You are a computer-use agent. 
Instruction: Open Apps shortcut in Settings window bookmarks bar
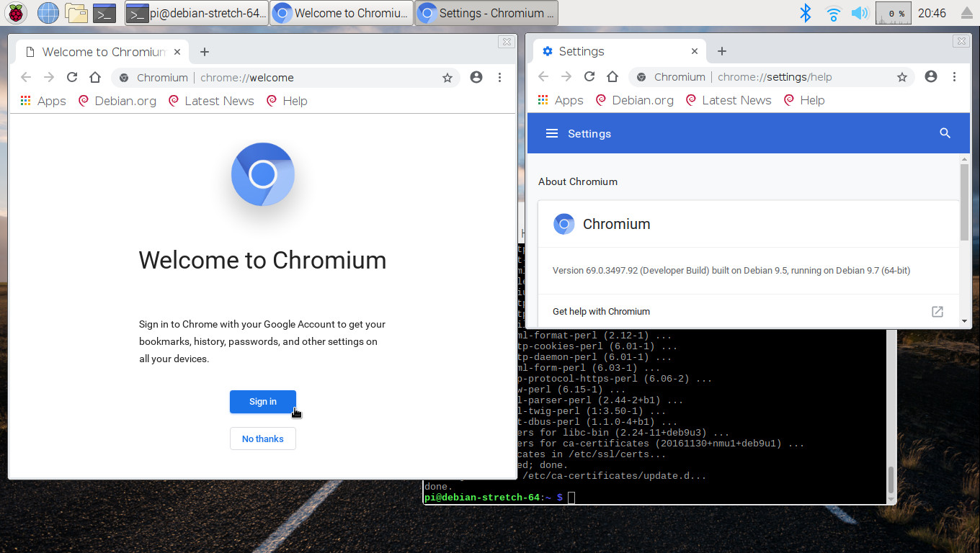(561, 100)
